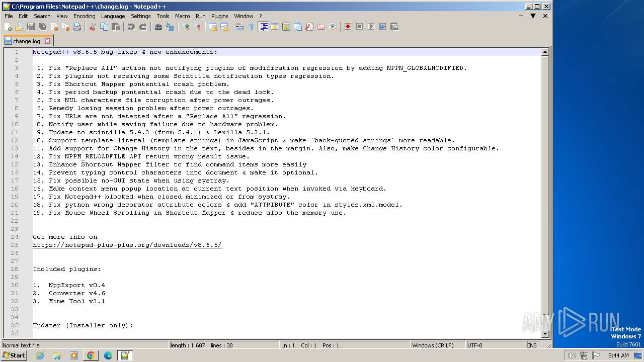The image size is (644, 362).
Task: Close the change.log tab
Action: coord(48,41)
